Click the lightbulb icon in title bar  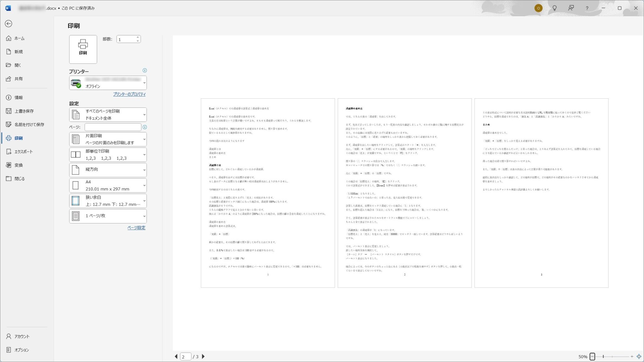tap(555, 8)
